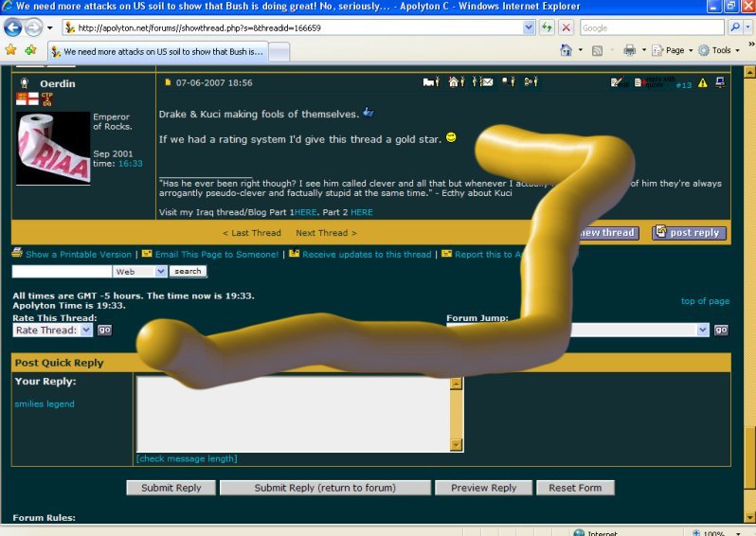
Task: Click the Home icon in IE toolbar
Action: click(x=567, y=50)
